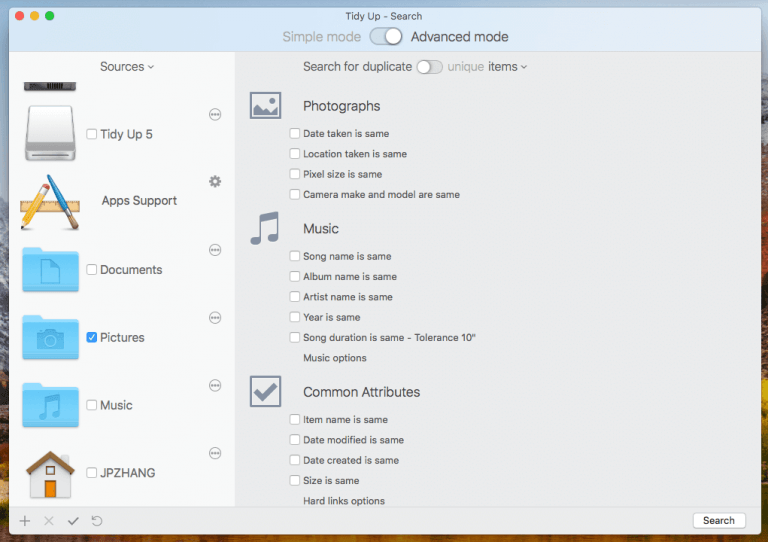Image resolution: width=768 pixels, height=542 pixels.
Task: Enable Location taken is same
Action: (x=295, y=154)
